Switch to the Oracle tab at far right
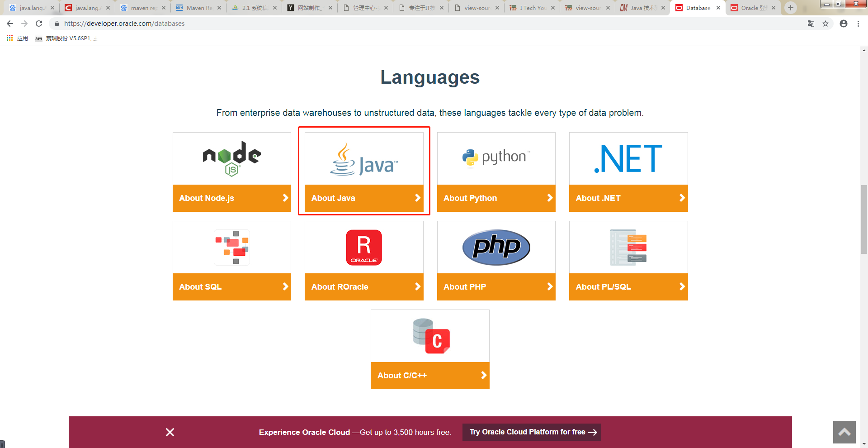868x448 pixels. (x=753, y=8)
